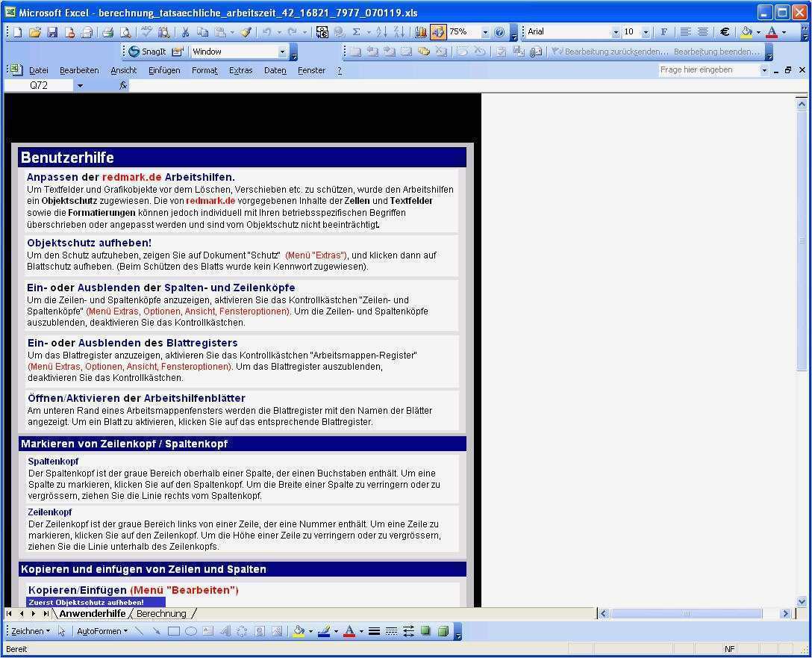Screen dimensions: 812x658
Task: Click the Select Objects pointer icon
Action: 62,631
